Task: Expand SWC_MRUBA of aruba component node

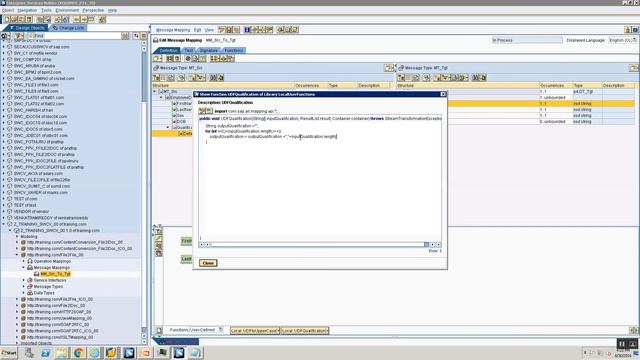Action: point(4,66)
